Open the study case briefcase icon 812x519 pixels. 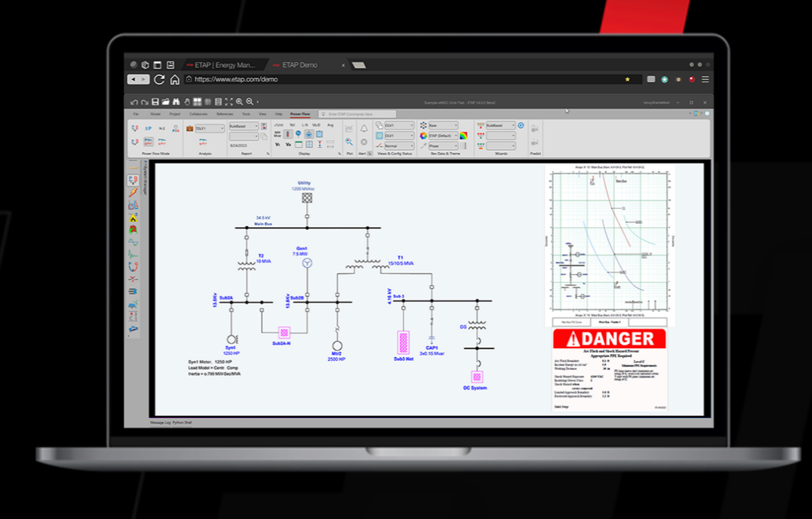(189, 128)
